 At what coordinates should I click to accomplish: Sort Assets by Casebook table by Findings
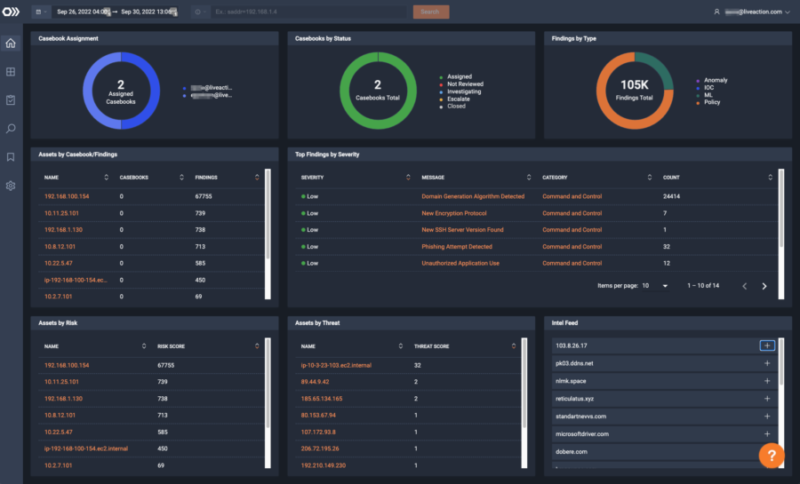[257, 177]
